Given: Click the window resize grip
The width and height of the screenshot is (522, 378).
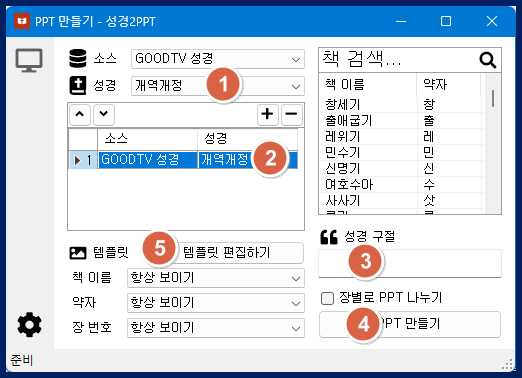Looking at the screenshot, I should [x=508, y=364].
